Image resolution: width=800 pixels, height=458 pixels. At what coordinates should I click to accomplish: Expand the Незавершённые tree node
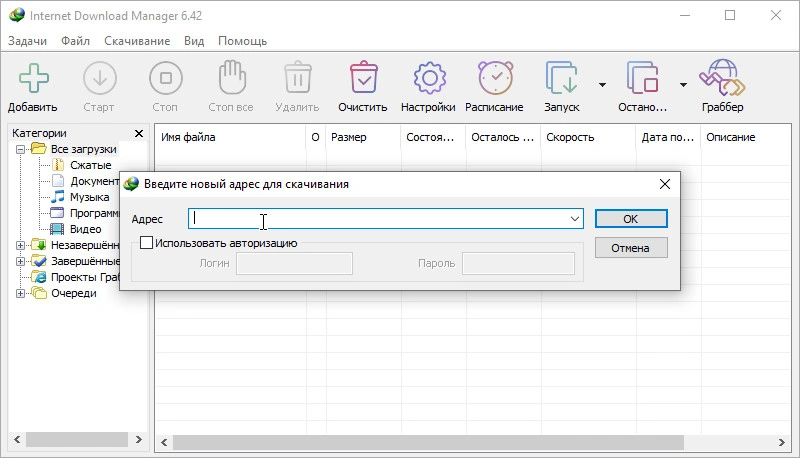[x=21, y=245]
